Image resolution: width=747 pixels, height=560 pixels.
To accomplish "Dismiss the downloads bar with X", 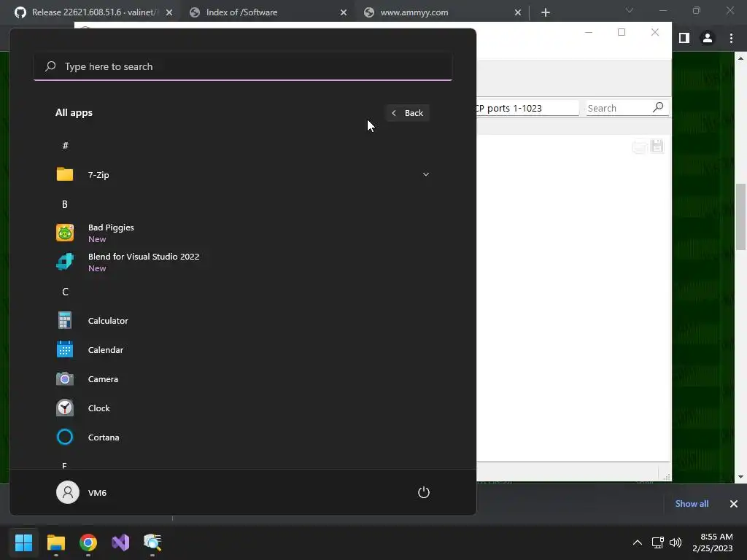I will point(734,504).
